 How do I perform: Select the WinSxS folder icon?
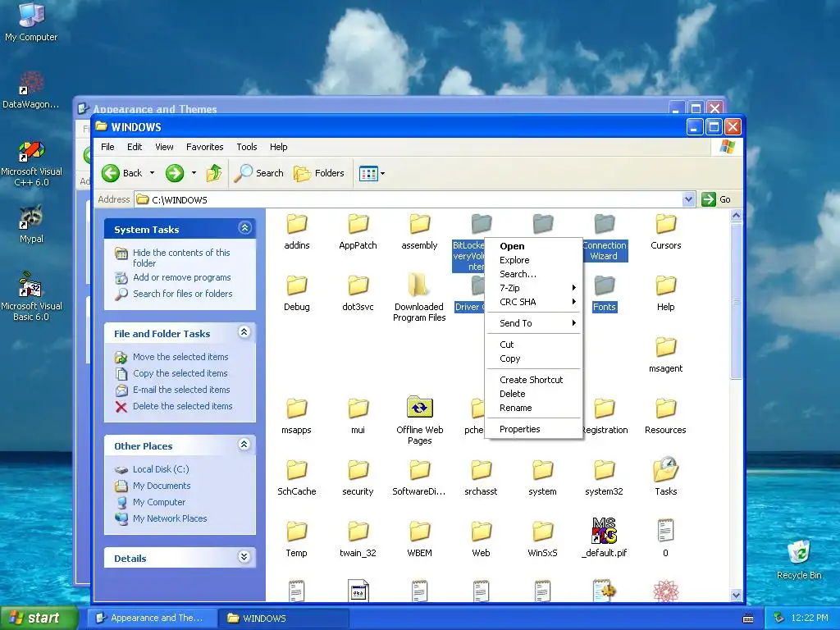[543, 532]
